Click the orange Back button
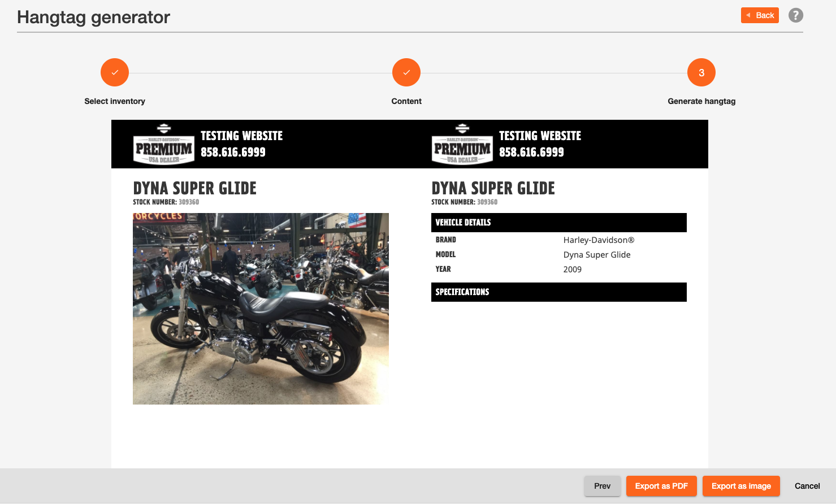Image resolution: width=836 pixels, height=504 pixels. pyautogui.click(x=760, y=15)
